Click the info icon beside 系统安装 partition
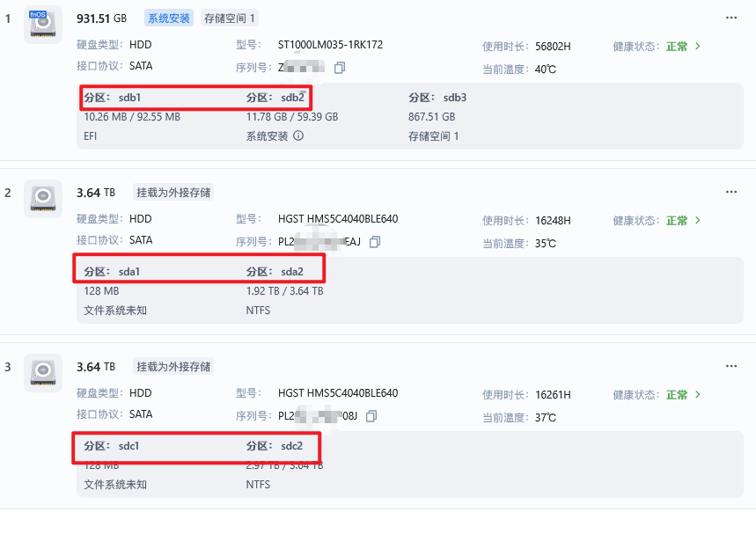Image resolution: width=756 pixels, height=556 pixels. pos(298,135)
